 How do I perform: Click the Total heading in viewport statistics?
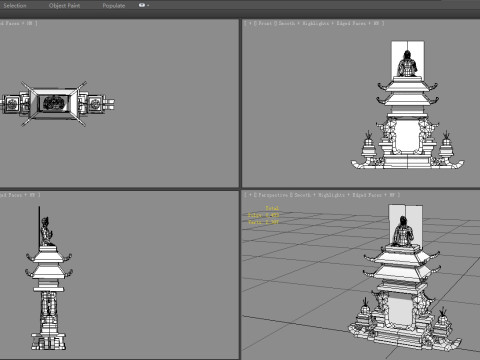point(272,208)
